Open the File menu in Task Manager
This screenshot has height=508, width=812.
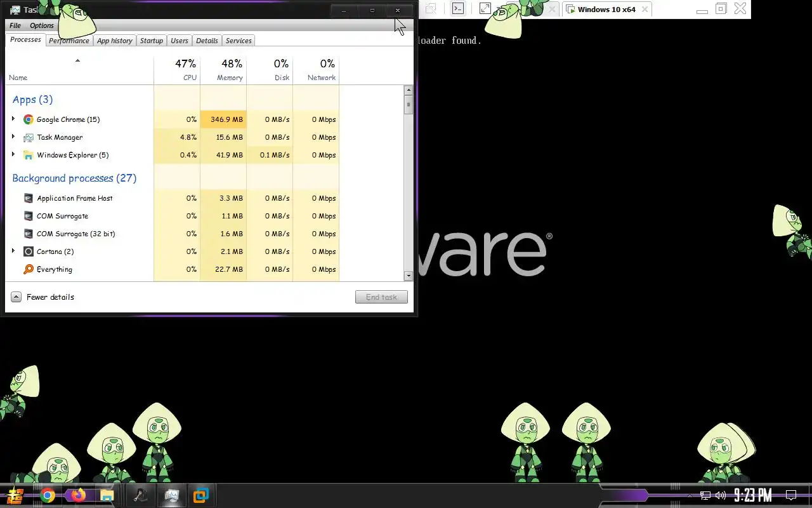tap(15, 25)
